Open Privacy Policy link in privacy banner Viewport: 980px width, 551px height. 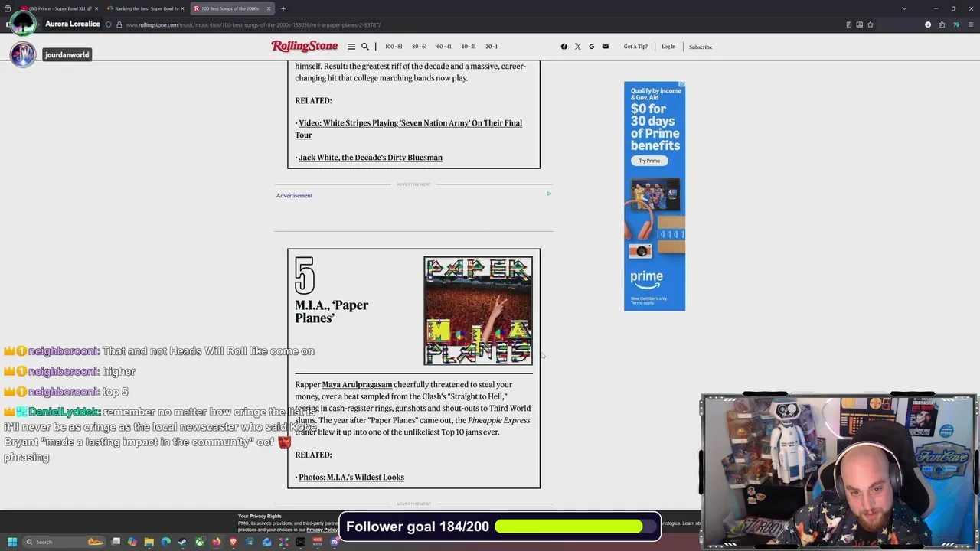322,530
